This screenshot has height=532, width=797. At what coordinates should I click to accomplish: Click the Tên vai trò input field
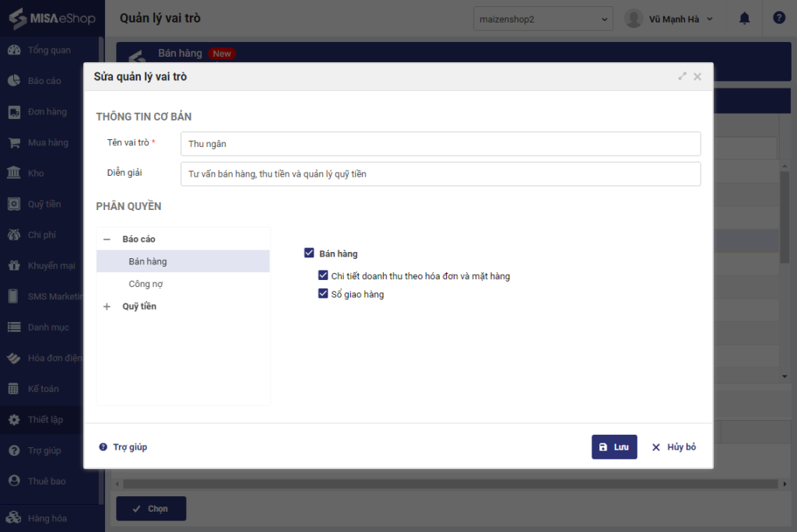[x=441, y=144]
